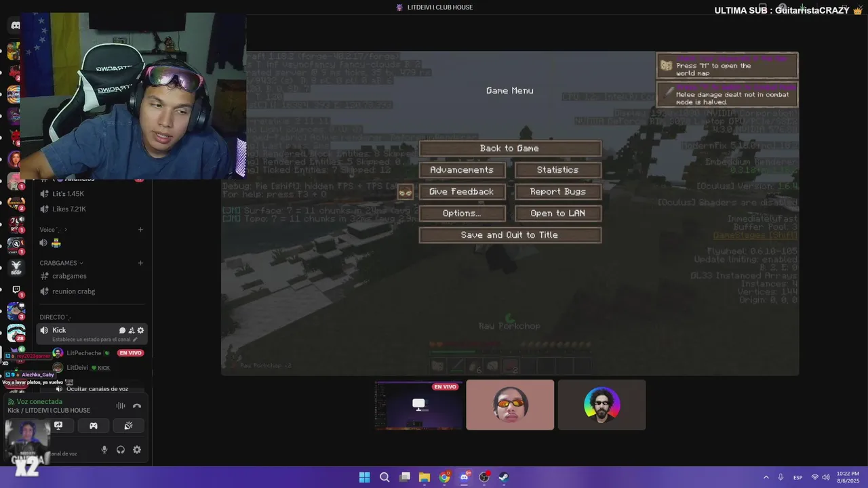868x488 pixels.
Task: Share your screen in Discord
Action: tap(58, 426)
